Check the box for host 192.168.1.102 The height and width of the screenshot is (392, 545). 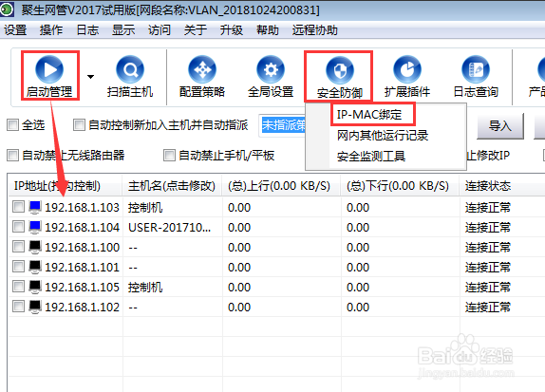click(18, 307)
